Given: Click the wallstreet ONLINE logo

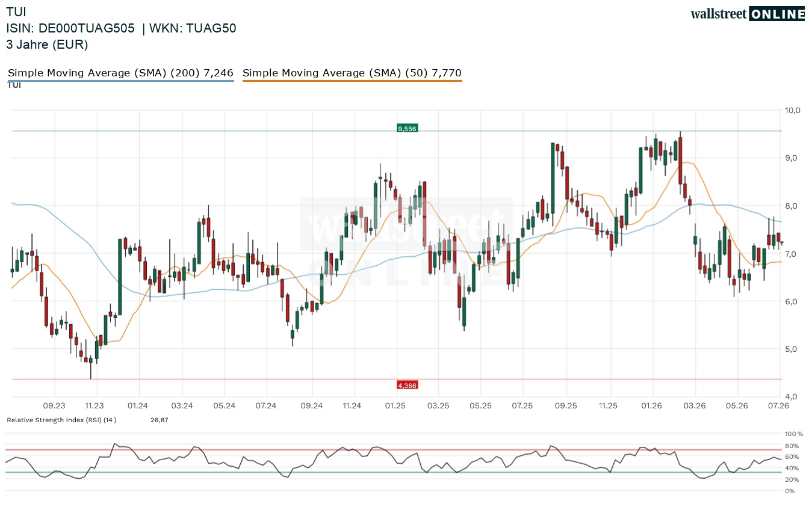Looking at the screenshot, I should [748, 14].
